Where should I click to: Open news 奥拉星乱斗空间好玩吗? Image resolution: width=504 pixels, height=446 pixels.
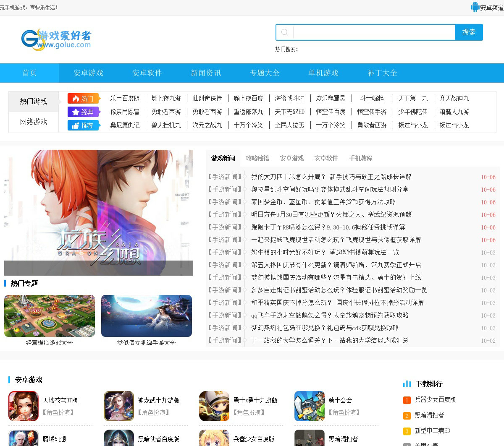(330, 189)
